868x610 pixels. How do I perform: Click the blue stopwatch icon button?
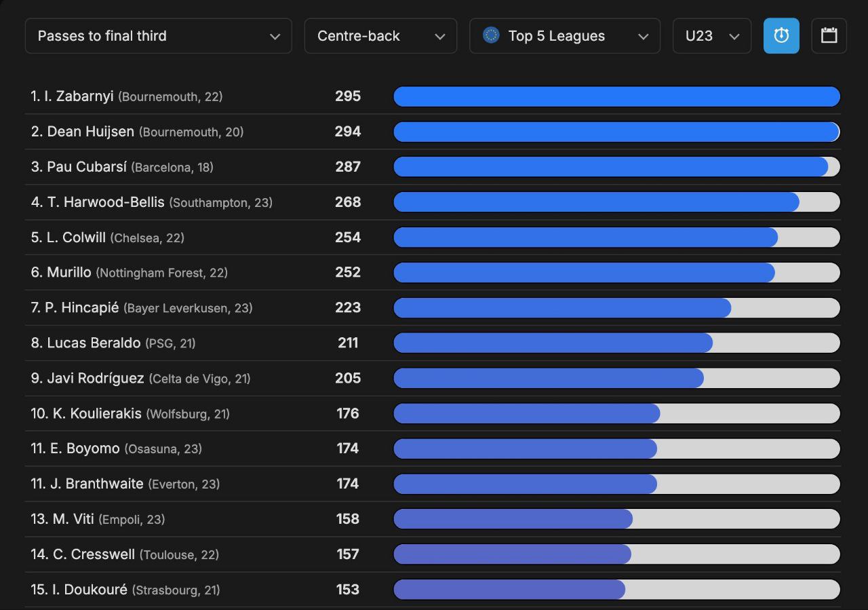click(781, 36)
